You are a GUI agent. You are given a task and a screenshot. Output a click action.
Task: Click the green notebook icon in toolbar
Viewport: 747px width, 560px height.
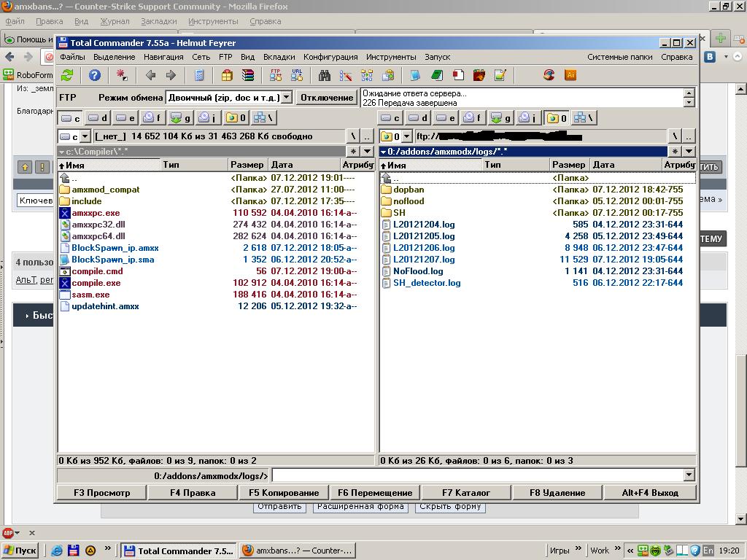437,75
